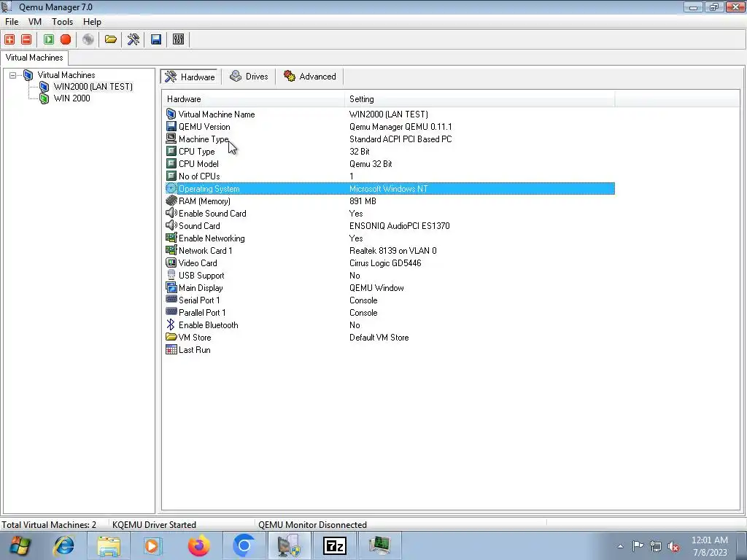Viewport: 747px width, 560px height.
Task: Click the Enable Sound Card speaker icon
Action: (x=171, y=214)
